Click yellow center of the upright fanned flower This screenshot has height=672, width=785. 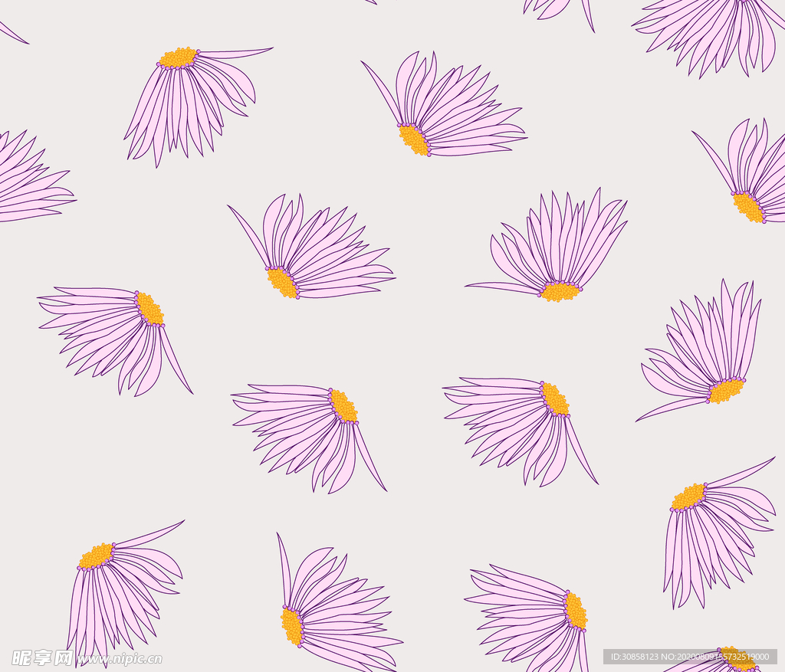point(560,291)
